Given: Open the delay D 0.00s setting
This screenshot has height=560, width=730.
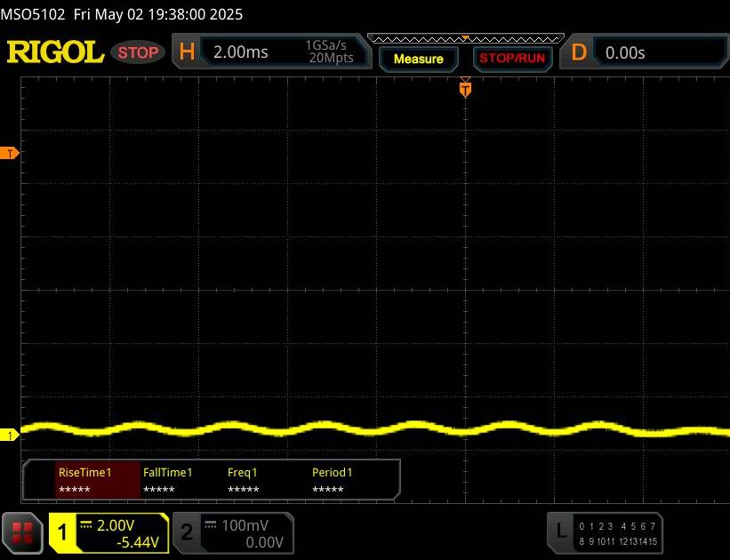Looking at the screenshot, I should [x=645, y=52].
